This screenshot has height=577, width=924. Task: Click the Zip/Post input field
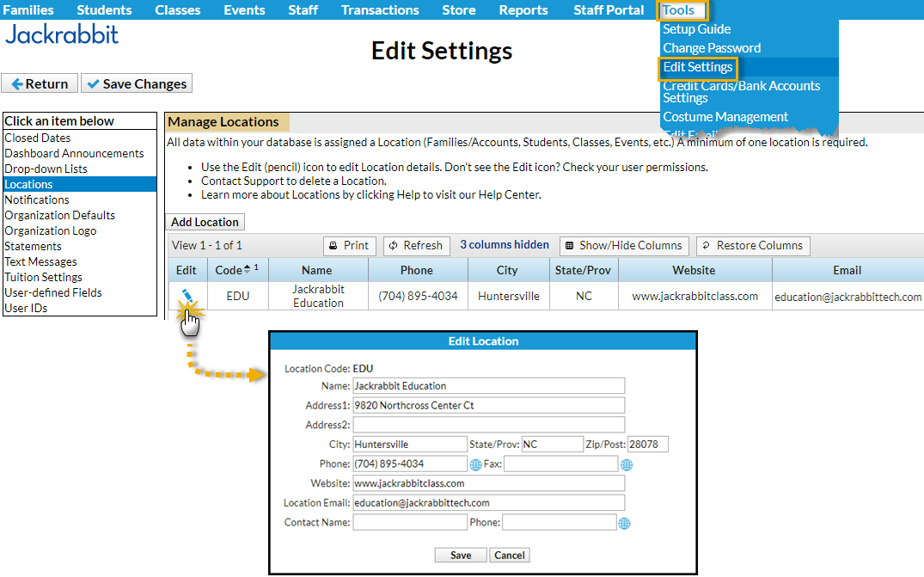(648, 445)
